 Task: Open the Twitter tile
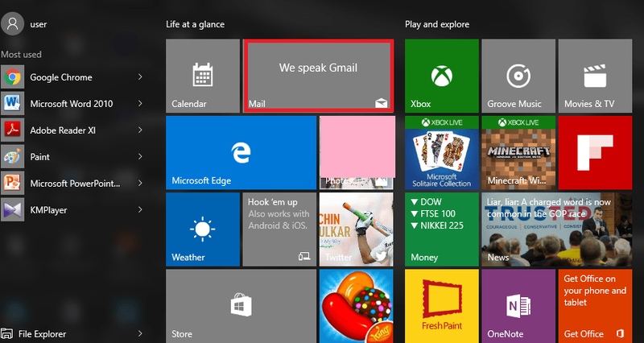coord(357,229)
